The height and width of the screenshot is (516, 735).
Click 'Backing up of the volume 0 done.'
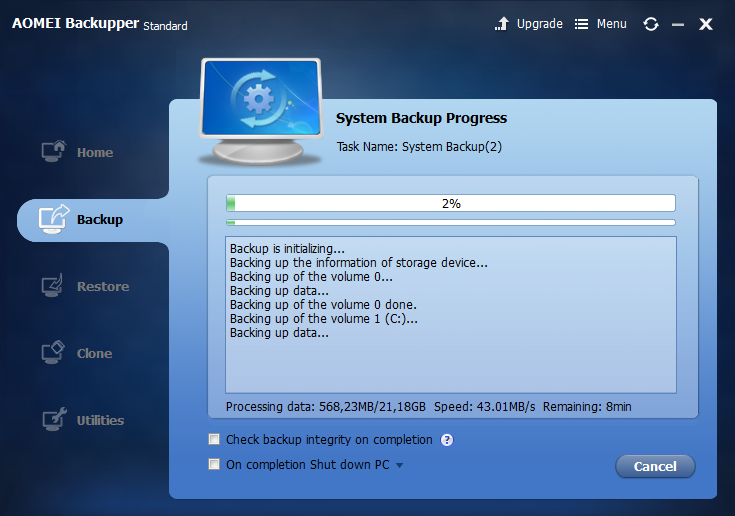point(323,305)
